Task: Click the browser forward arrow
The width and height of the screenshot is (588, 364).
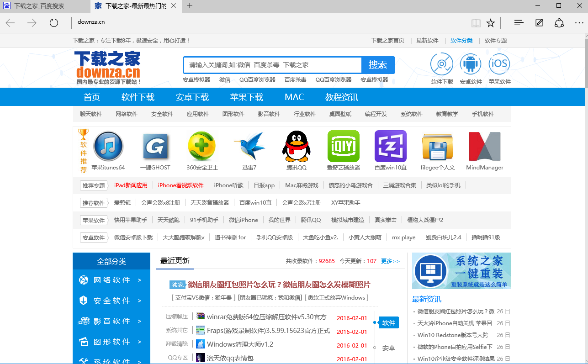Action: [x=32, y=23]
